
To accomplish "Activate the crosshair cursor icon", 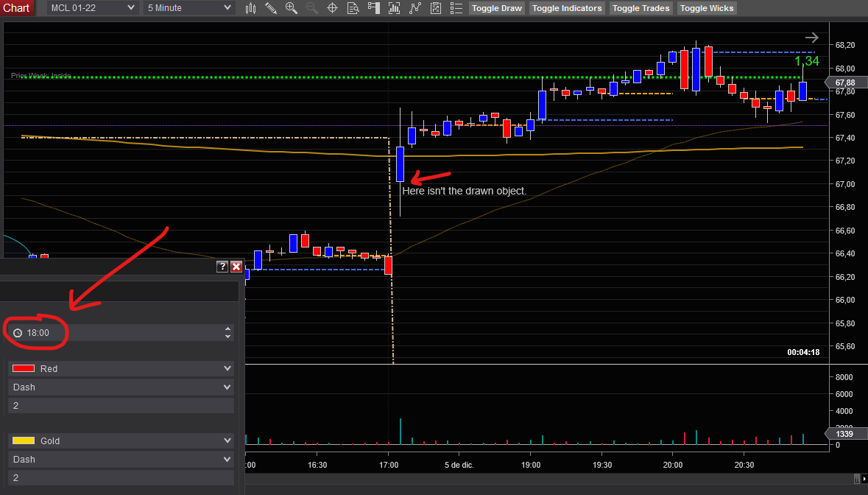I will (332, 8).
